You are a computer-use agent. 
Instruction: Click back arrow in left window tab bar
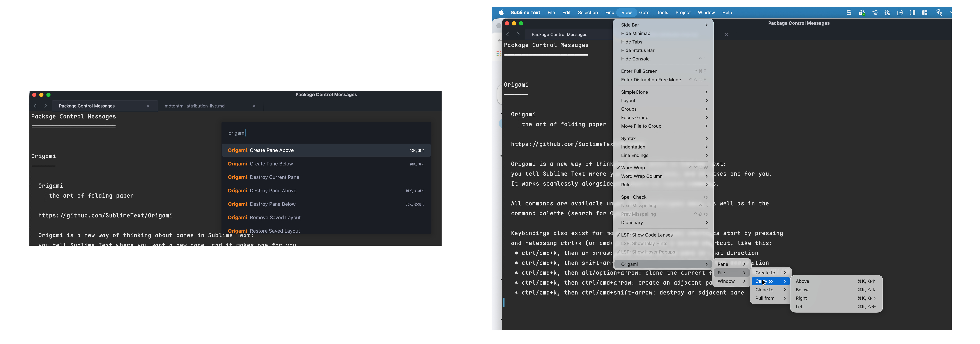(x=35, y=106)
